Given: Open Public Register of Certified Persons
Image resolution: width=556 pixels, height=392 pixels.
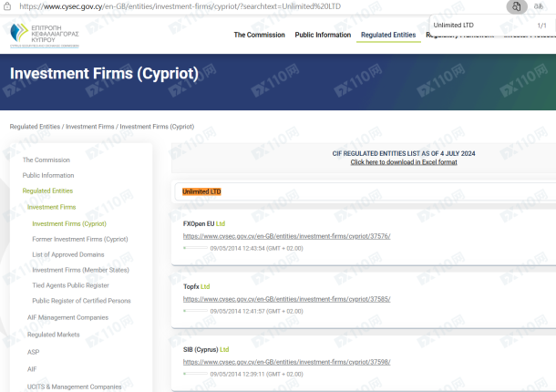Looking at the screenshot, I should 81,301.
